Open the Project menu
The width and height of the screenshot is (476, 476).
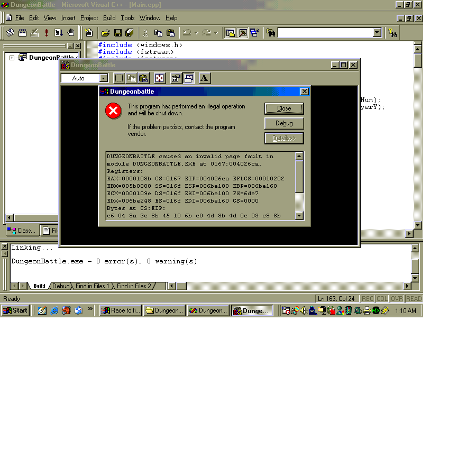[x=89, y=18]
